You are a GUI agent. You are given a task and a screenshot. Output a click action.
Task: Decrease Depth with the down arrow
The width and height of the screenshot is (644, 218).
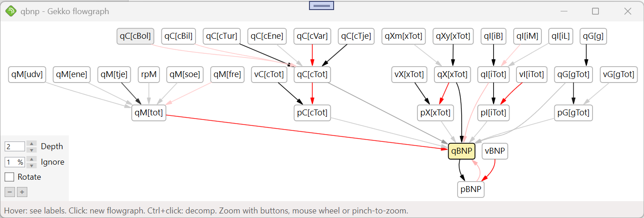(x=31, y=150)
